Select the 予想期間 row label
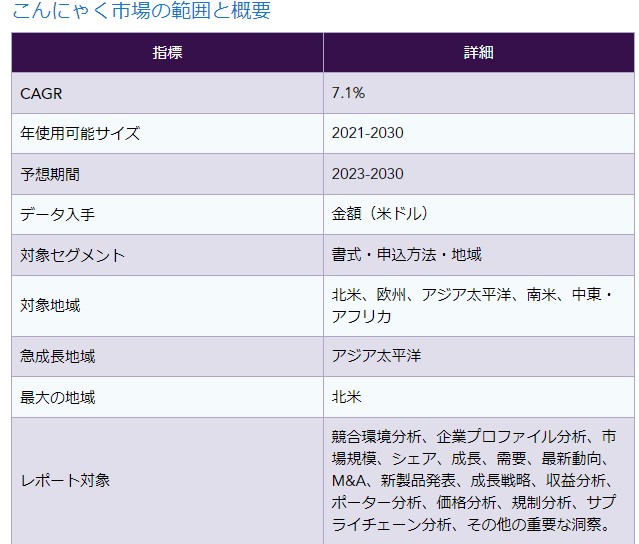 pos(50,174)
